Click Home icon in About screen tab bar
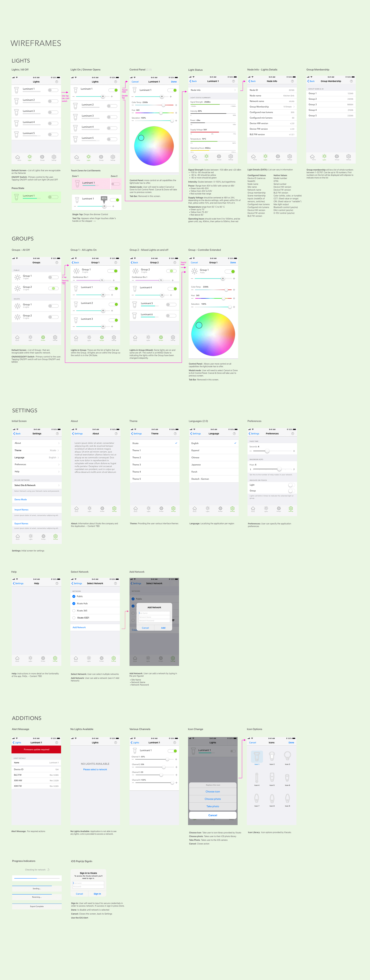The image size is (370, 980). tap(77, 508)
